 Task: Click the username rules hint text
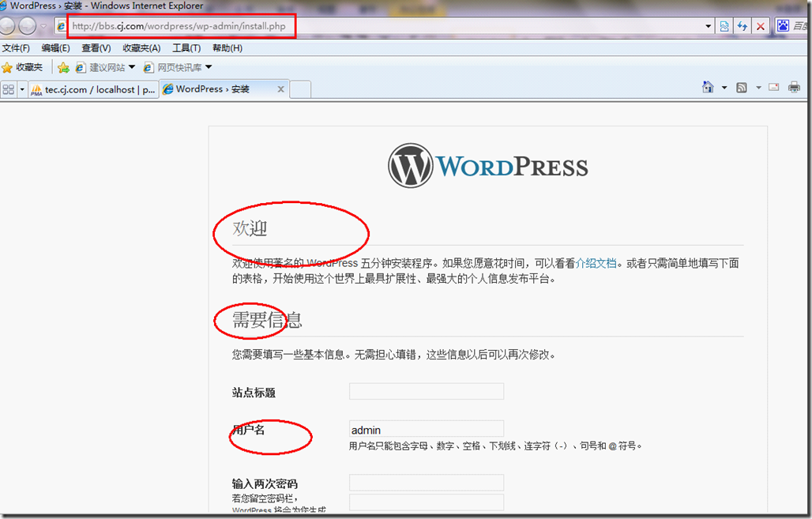[495, 446]
